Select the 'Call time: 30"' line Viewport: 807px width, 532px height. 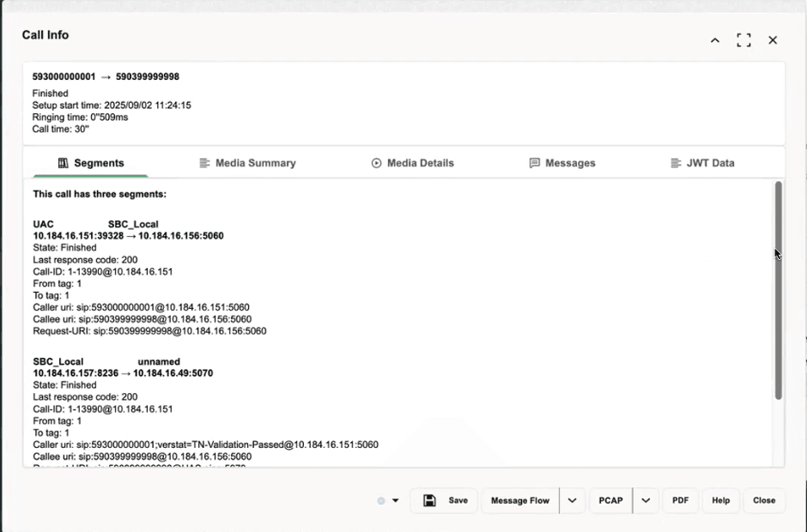(61, 130)
